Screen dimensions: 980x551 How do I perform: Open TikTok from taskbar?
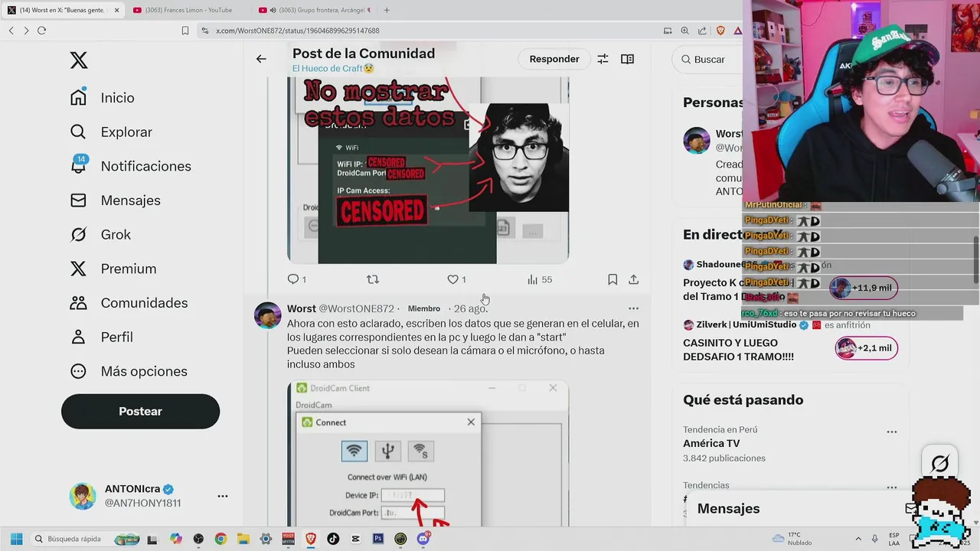click(333, 539)
